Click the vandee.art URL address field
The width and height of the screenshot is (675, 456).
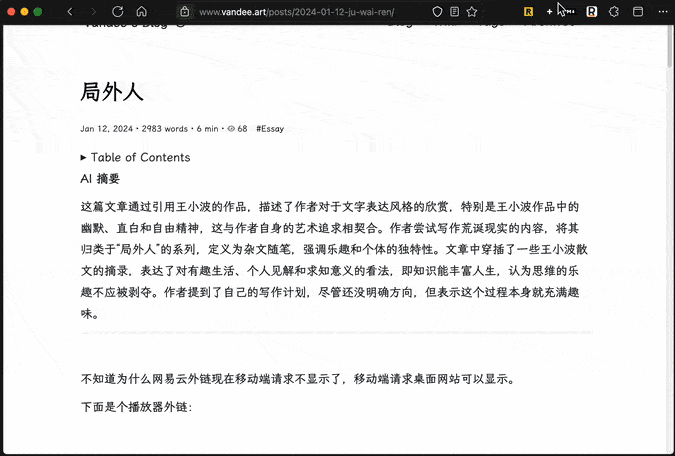click(x=297, y=12)
